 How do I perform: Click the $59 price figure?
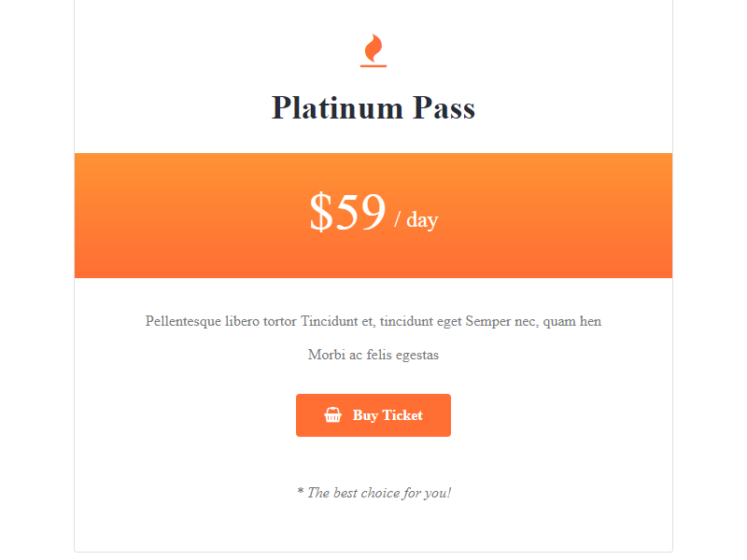click(x=347, y=213)
